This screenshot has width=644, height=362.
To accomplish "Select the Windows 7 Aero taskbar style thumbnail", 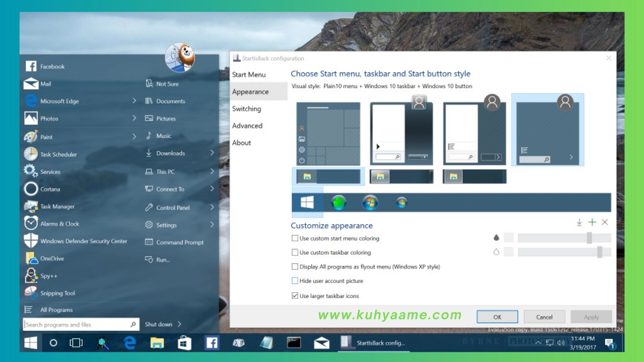I will pos(401,176).
